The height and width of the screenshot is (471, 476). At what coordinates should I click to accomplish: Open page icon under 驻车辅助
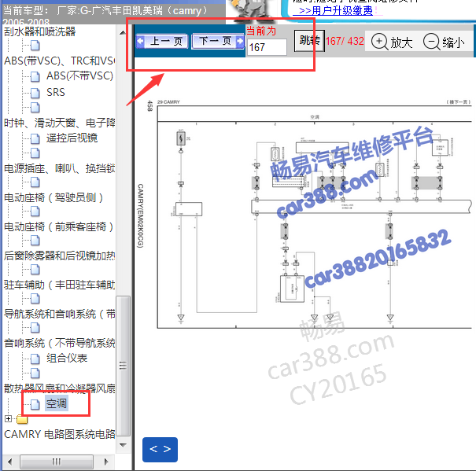click(35, 299)
